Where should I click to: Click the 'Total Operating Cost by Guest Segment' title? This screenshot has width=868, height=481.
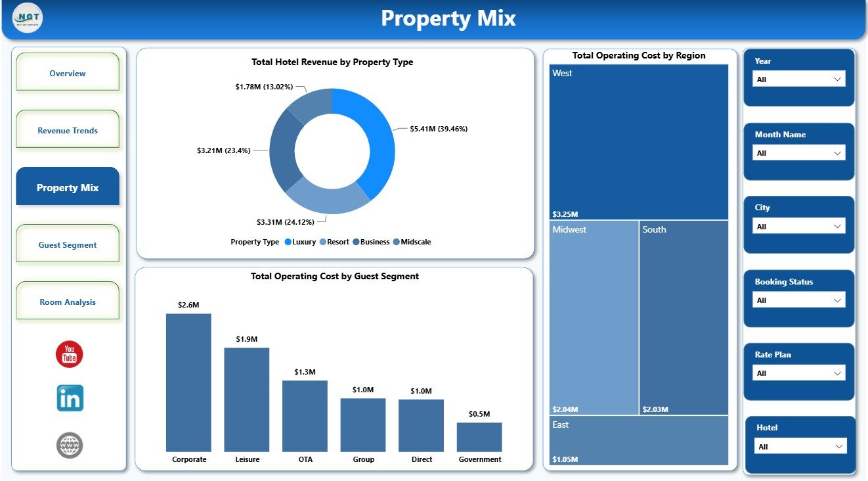pos(335,276)
